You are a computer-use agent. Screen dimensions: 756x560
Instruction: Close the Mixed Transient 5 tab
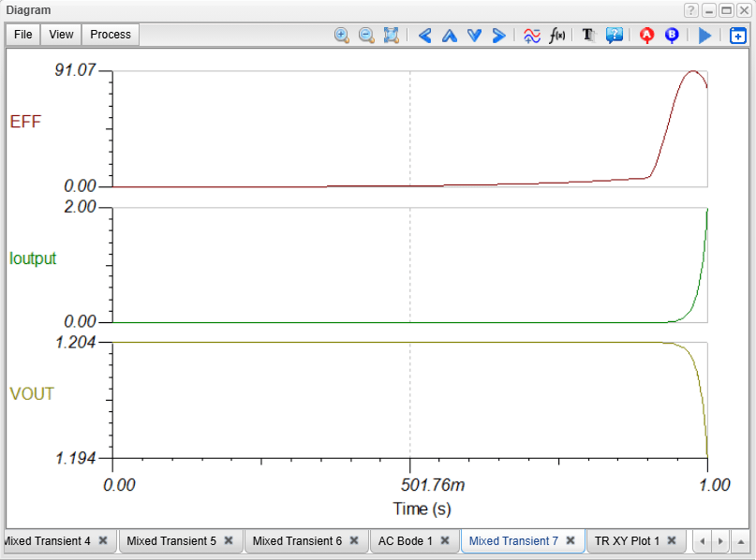pyautogui.click(x=230, y=541)
